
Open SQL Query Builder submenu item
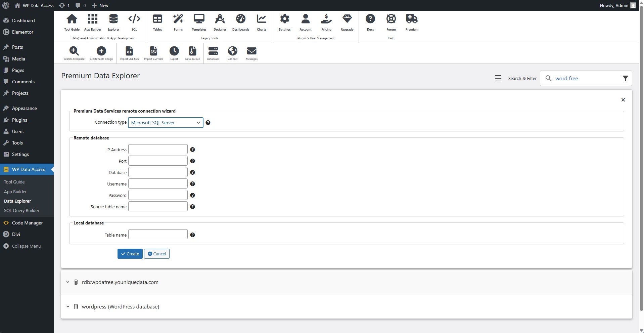(x=21, y=211)
